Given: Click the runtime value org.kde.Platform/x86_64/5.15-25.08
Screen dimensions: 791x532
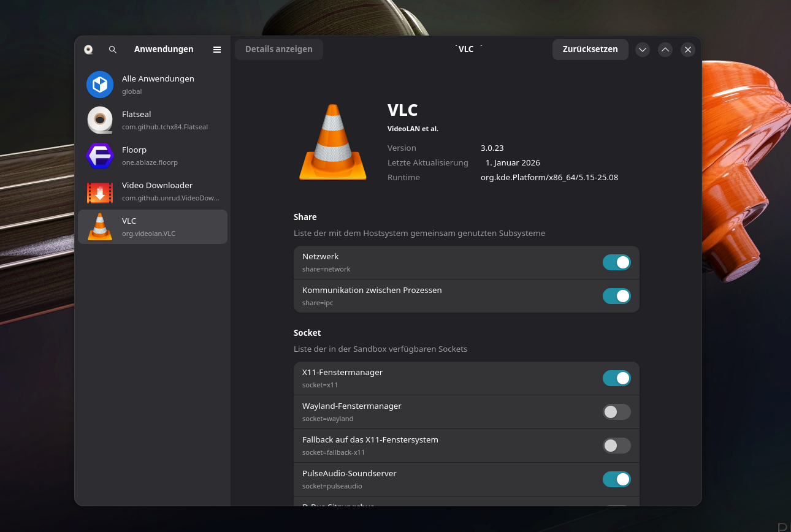Looking at the screenshot, I should coord(549,178).
